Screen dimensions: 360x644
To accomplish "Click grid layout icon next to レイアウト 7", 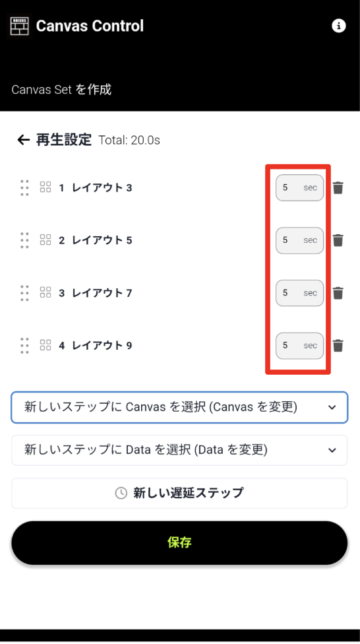I will [45, 292].
